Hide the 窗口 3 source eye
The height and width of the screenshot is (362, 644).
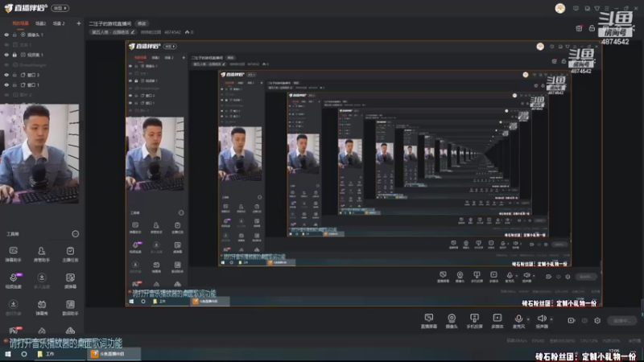click(x=6, y=75)
